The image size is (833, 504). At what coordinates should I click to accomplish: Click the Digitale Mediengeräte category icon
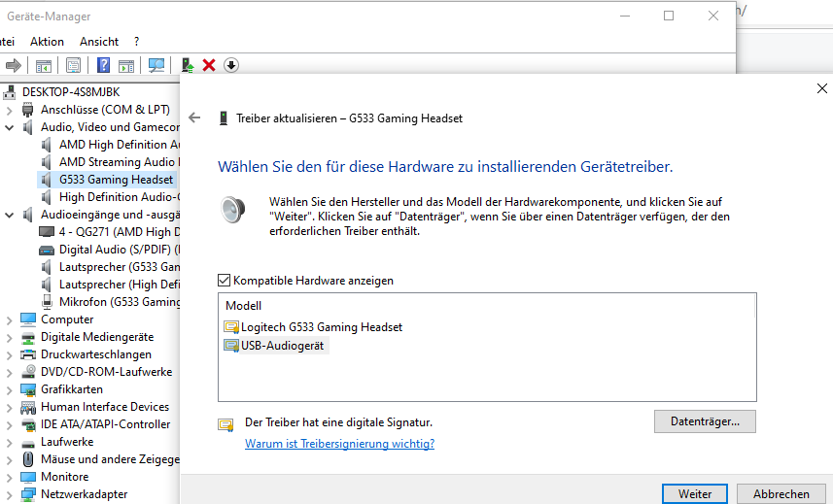tap(27, 337)
